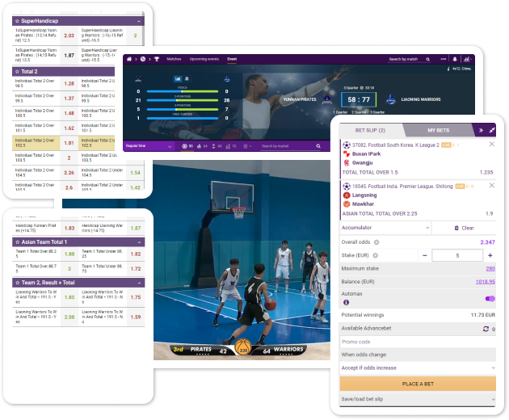The height and width of the screenshot is (420, 509).
Task: Open the Regular time dropdown
Action: tap(149, 146)
